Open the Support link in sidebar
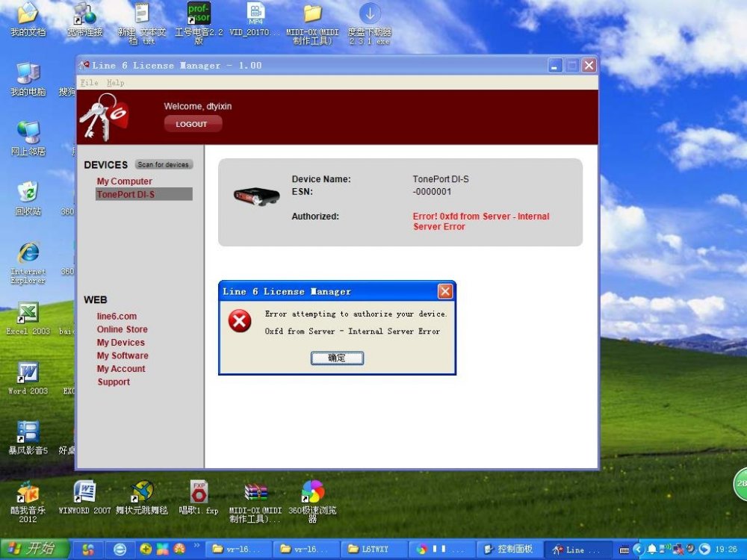 pyautogui.click(x=114, y=382)
